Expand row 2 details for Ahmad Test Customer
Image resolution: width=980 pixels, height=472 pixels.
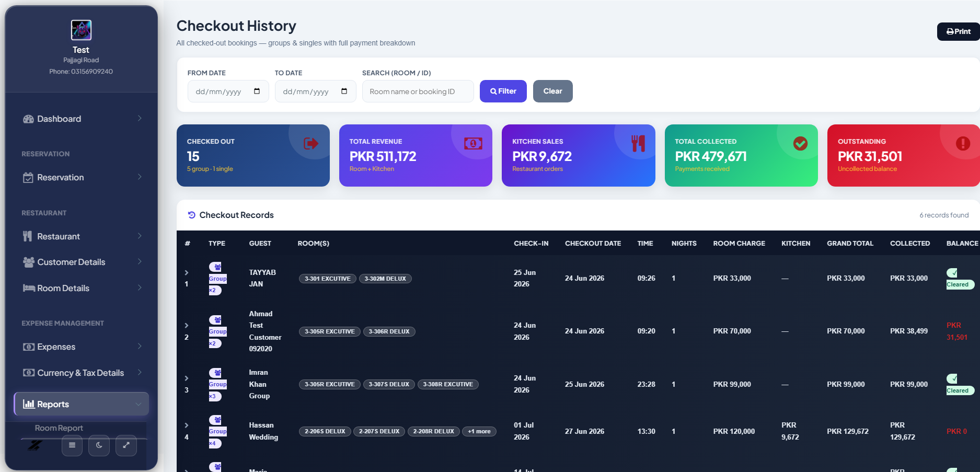(x=187, y=325)
